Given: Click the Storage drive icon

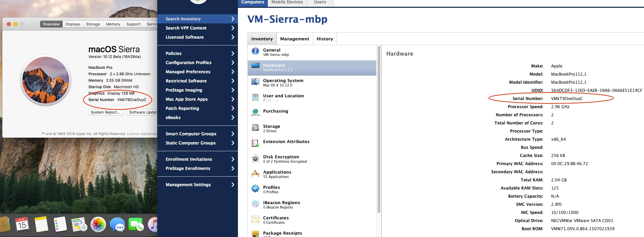Looking at the screenshot, I should pos(255,127).
